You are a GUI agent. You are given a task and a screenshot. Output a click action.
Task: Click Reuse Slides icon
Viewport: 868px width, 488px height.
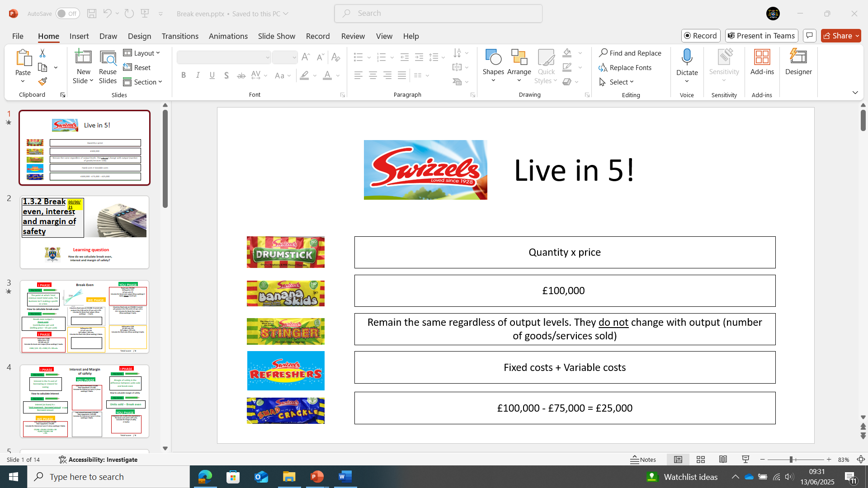pyautogui.click(x=108, y=67)
